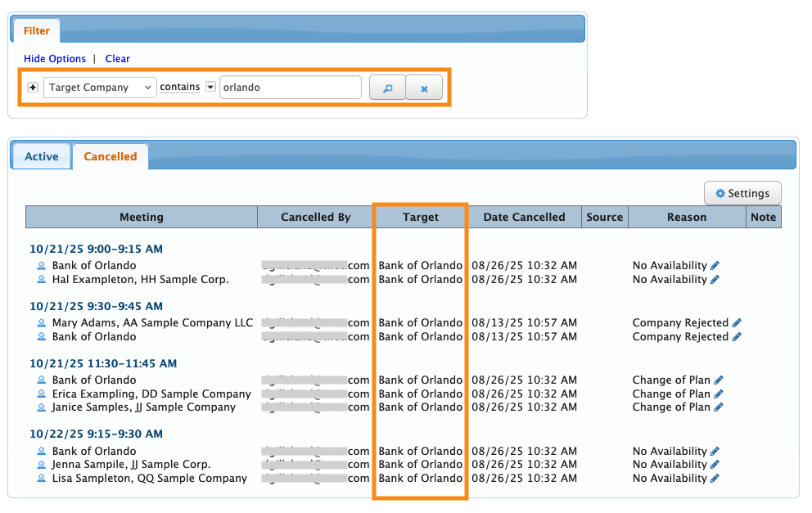Click attendee name Hal Exampleton, HH Sample Corp.
Image resolution: width=812 pixels, height=513 pixels.
pos(140,280)
